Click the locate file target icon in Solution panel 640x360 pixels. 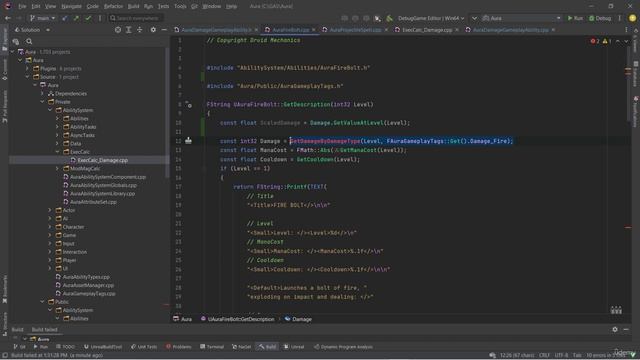point(118,30)
